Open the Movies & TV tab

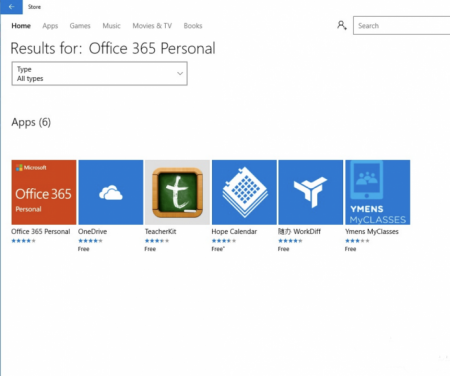152,26
